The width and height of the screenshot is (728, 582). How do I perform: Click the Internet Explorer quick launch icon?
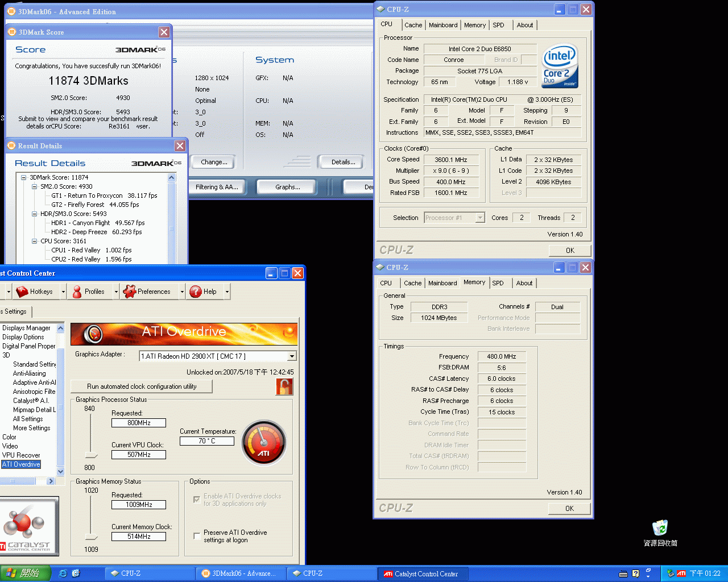click(x=63, y=573)
